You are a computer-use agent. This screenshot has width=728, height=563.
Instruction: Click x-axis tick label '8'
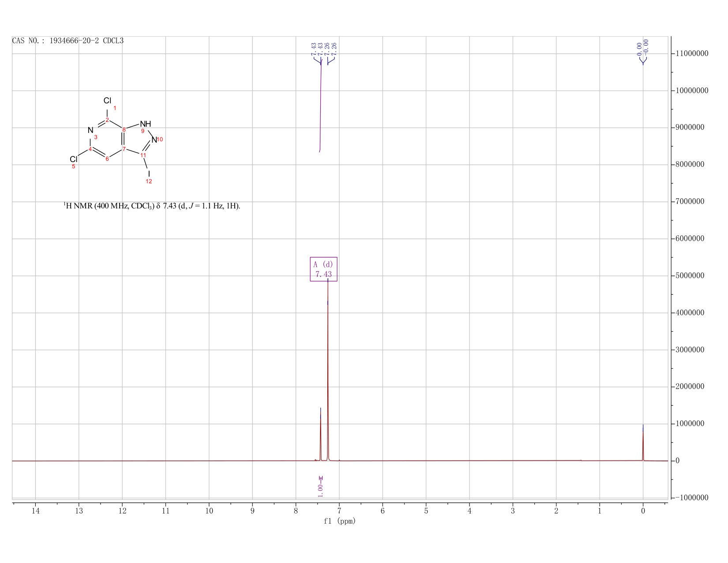click(x=296, y=511)
